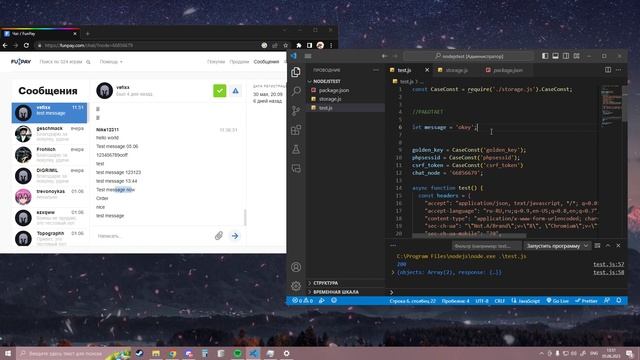The height and width of the screenshot is (360, 640).
Task: Click the UTF-8 encoding indicator
Action: [482, 301]
